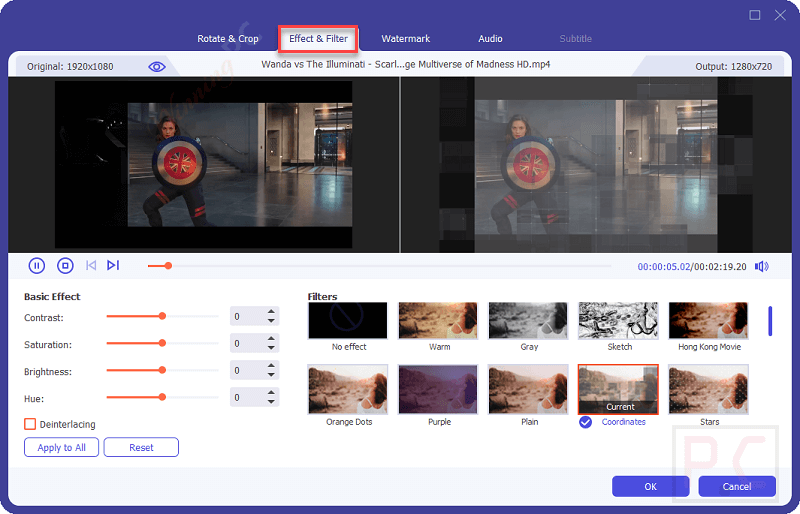Cancel the edit dialog

coord(737,486)
